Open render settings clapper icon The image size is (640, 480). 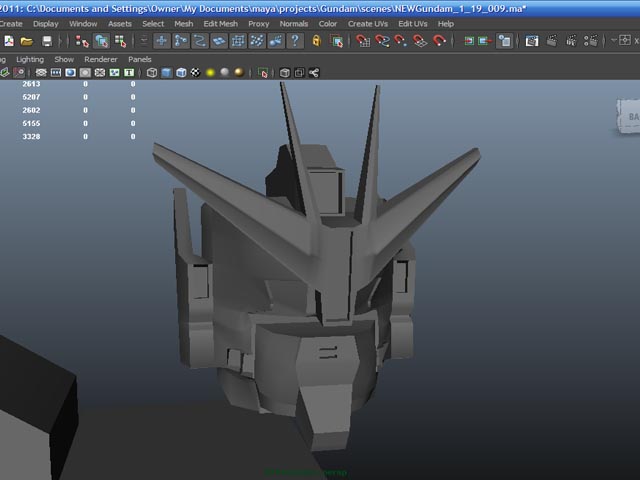coord(591,41)
